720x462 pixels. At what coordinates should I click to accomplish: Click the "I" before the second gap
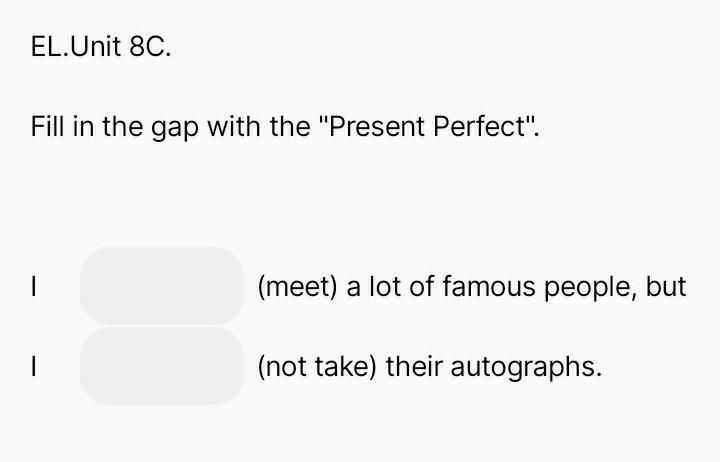tap(35, 368)
